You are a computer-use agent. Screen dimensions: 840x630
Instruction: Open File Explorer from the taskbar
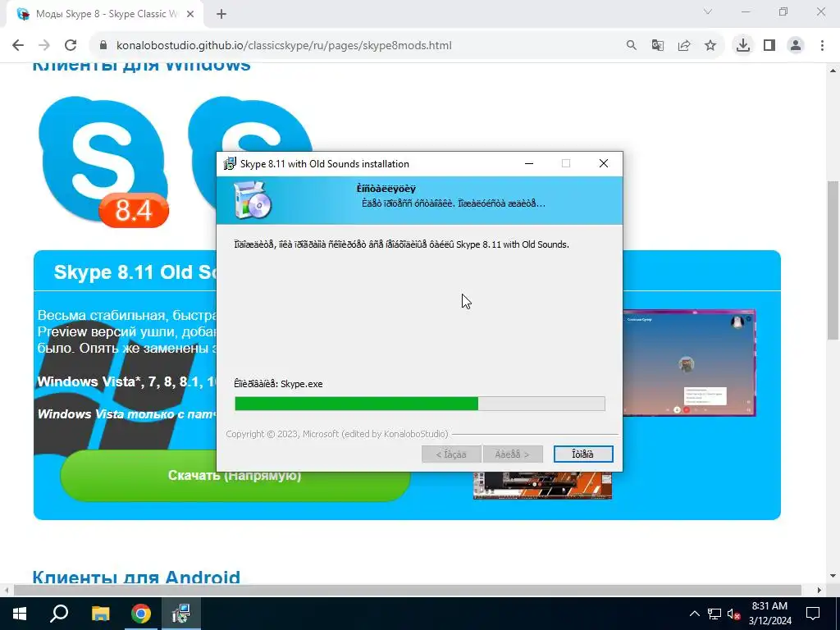100,614
